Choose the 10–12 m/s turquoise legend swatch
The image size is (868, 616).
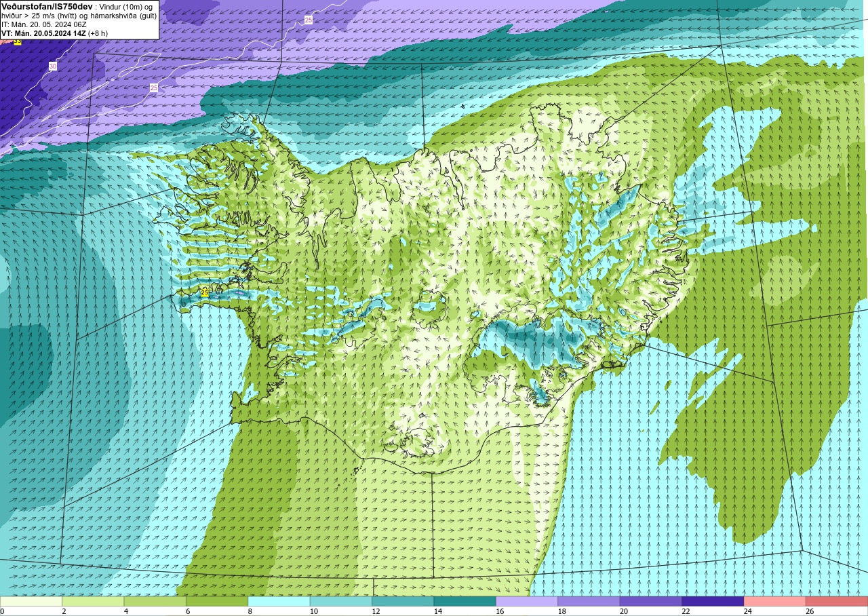341,601
